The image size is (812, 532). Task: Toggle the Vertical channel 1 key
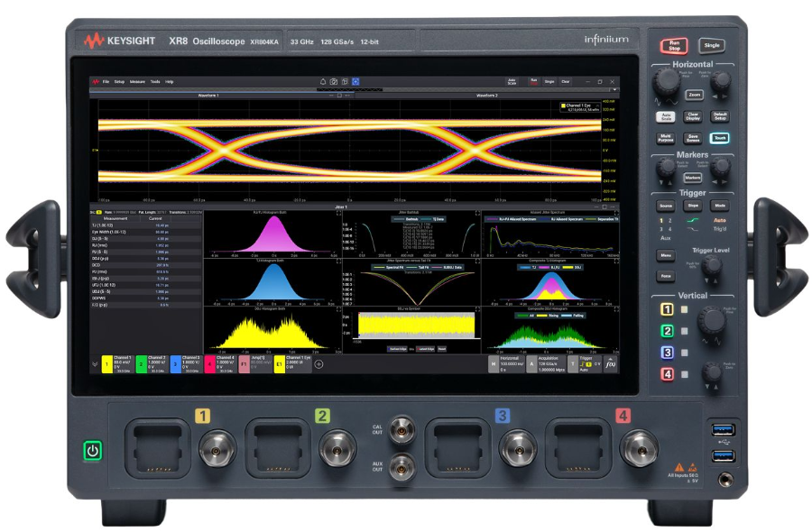click(667, 309)
